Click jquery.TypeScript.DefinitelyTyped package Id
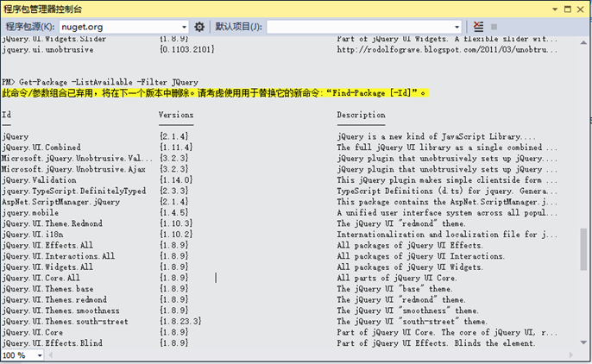Image resolution: width=592 pixels, height=364 pixels. tap(74, 191)
